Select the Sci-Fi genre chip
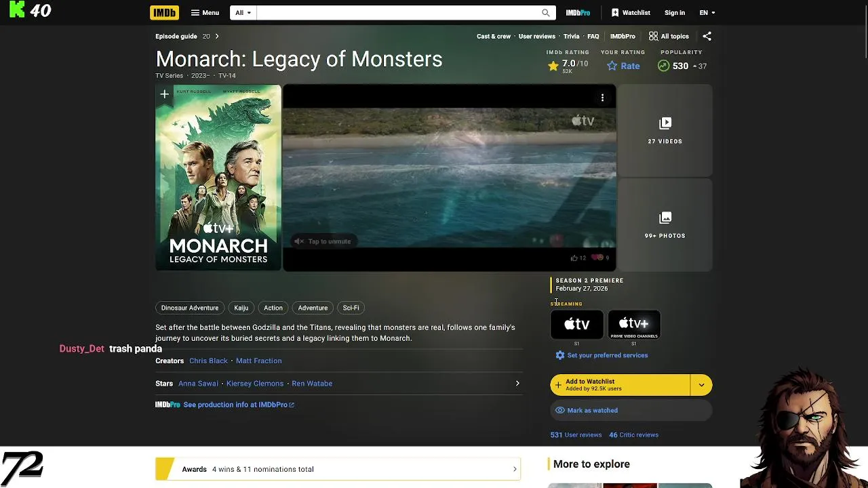 coord(351,308)
